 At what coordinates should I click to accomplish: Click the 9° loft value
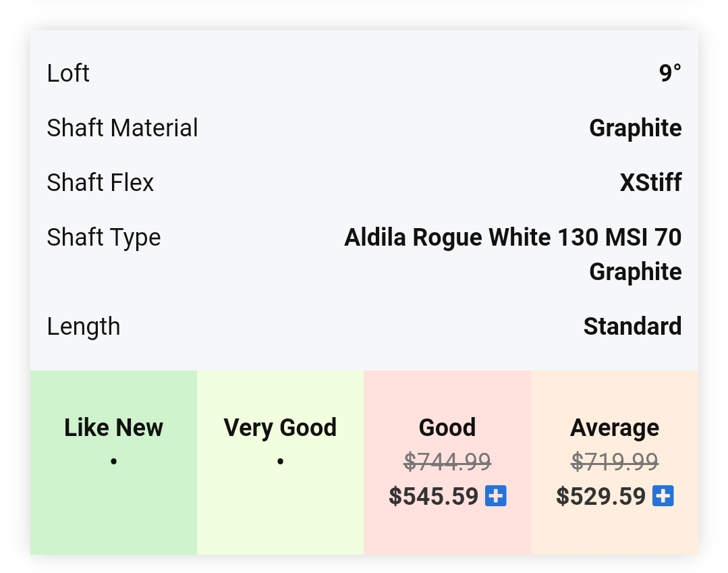click(x=670, y=74)
